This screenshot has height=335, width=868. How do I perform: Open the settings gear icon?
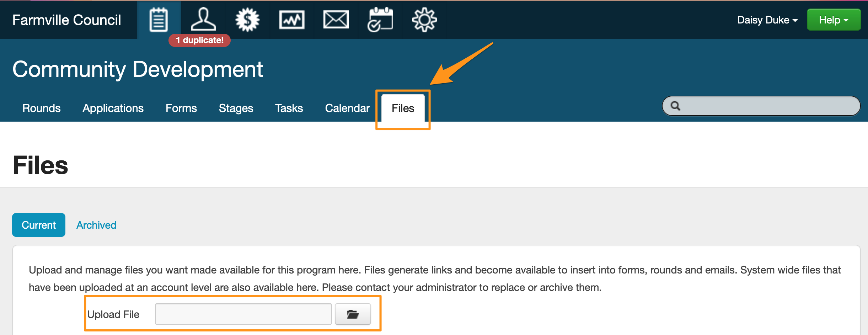pyautogui.click(x=424, y=20)
